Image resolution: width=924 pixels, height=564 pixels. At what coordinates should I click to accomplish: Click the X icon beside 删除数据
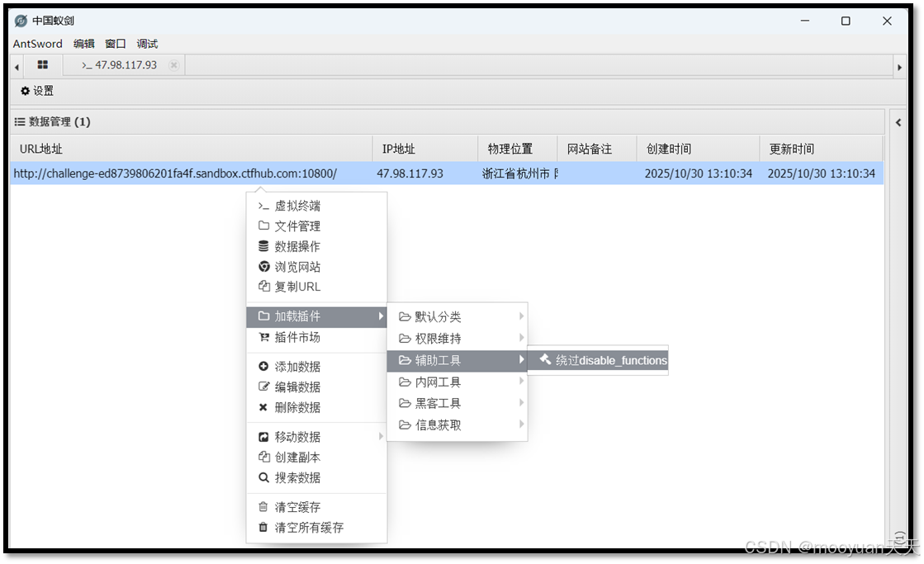pyautogui.click(x=263, y=407)
